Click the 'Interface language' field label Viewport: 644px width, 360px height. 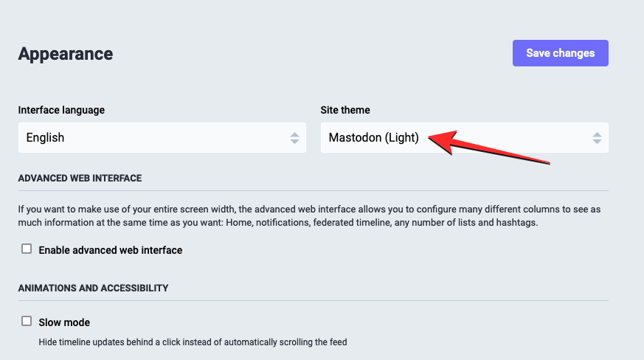coord(61,110)
